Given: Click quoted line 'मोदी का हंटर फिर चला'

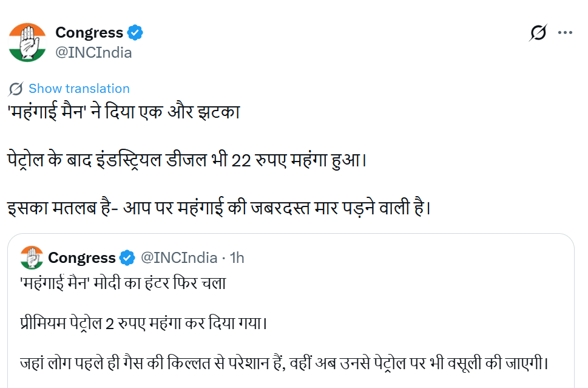Looking at the screenshot, I should point(123,284).
